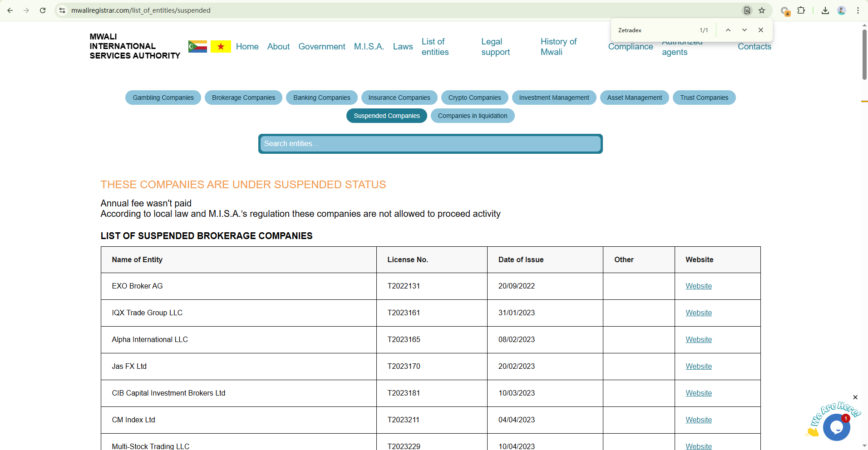Viewport: 868px width, 450px height.
Task: Open Website link for Jas FX Ltd
Action: [698, 367]
